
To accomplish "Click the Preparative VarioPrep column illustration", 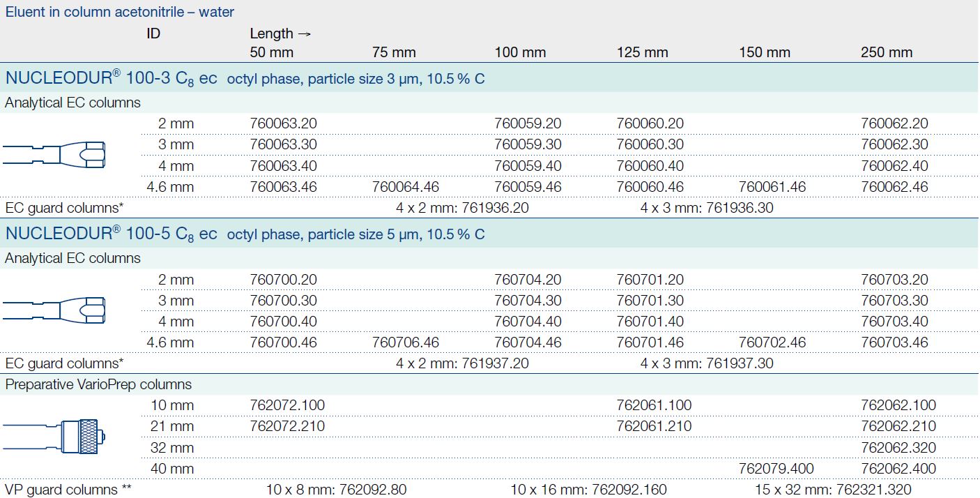I will (54, 437).
